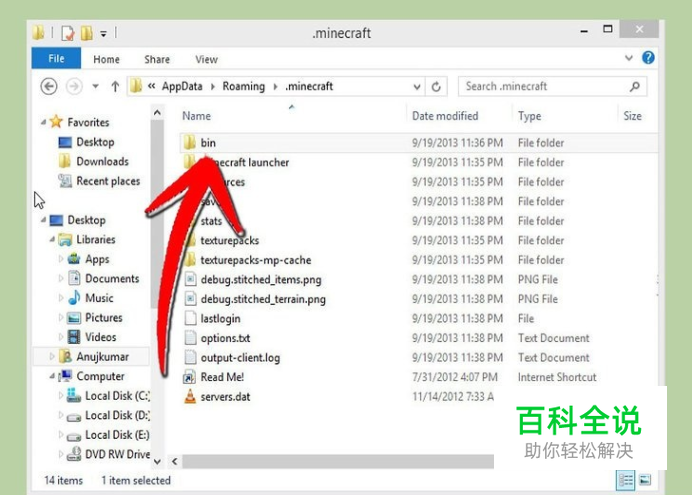
Task: Switch to the Home ribbon tab
Action: [x=106, y=60]
